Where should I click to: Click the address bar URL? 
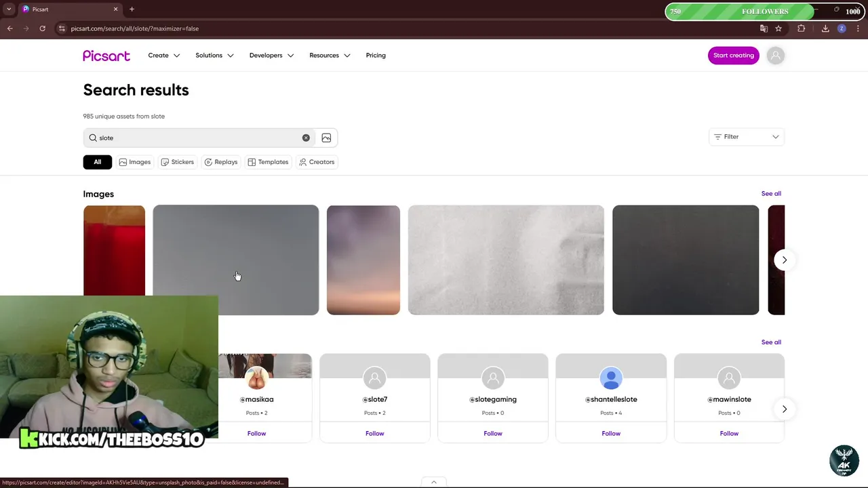135,28
